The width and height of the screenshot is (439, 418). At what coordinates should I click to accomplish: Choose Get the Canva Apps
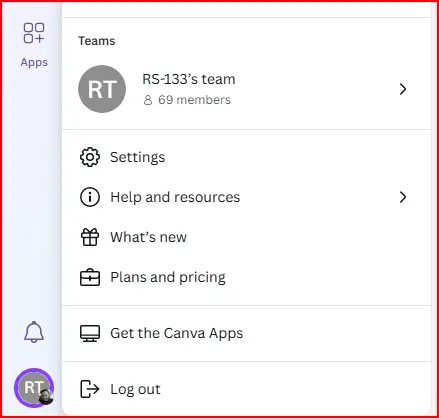(x=247, y=333)
